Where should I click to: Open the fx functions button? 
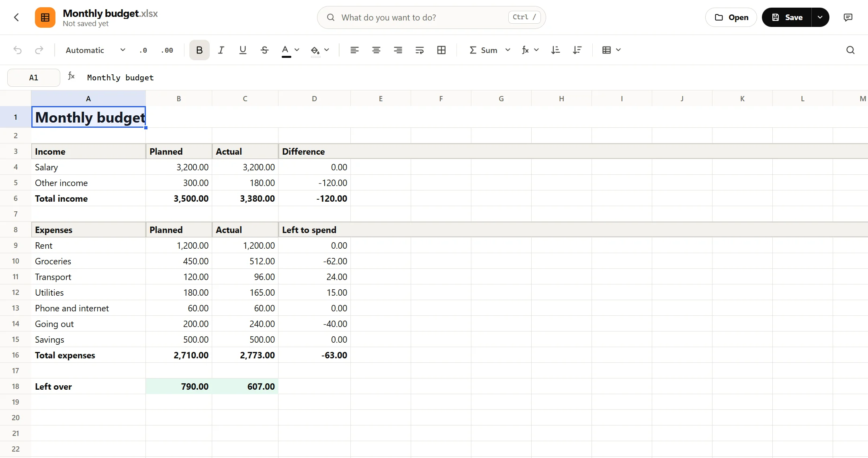tap(525, 50)
